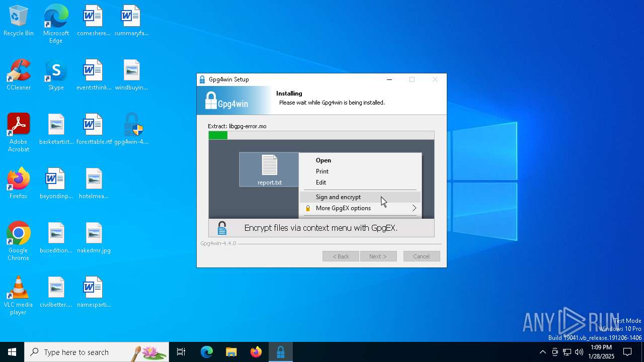Click the installation progress bar

[x=321, y=135]
